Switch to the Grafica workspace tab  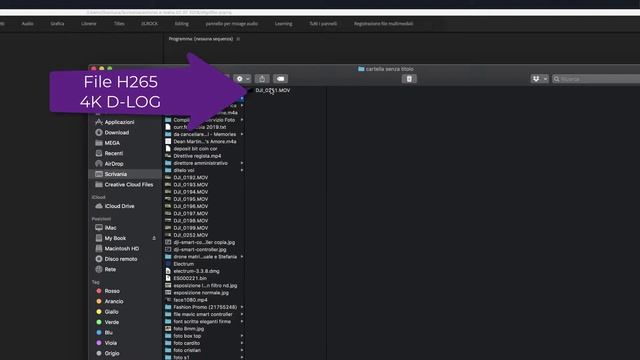(x=57, y=24)
